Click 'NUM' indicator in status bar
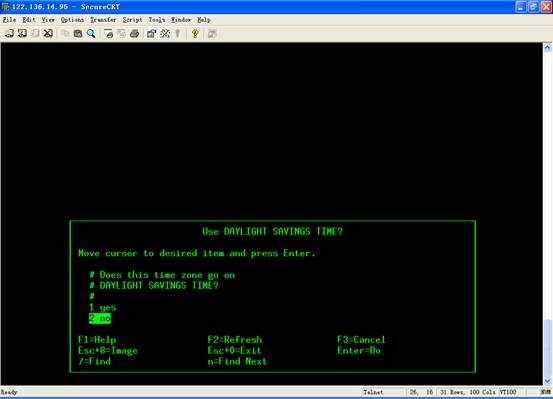The height and width of the screenshot is (399, 553). click(545, 392)
